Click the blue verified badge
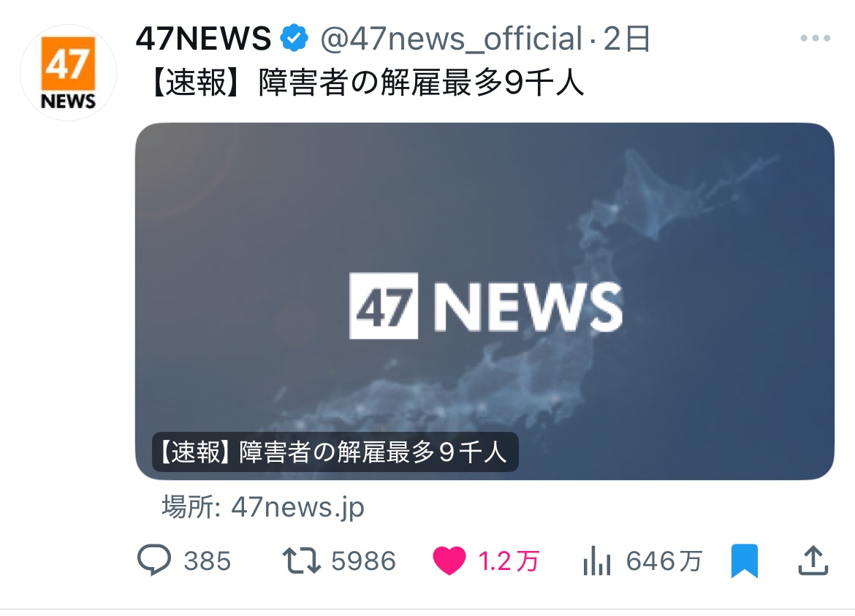 click(x=294, y=39)
